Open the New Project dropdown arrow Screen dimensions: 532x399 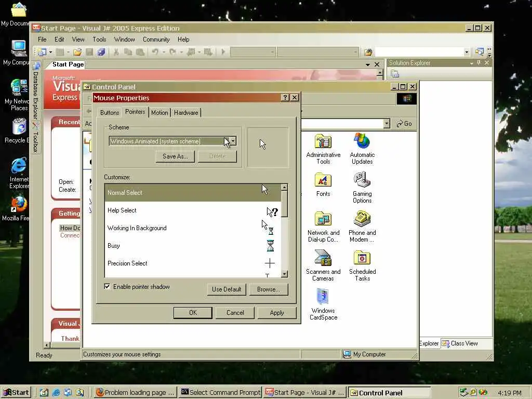[x=50, y=52]
